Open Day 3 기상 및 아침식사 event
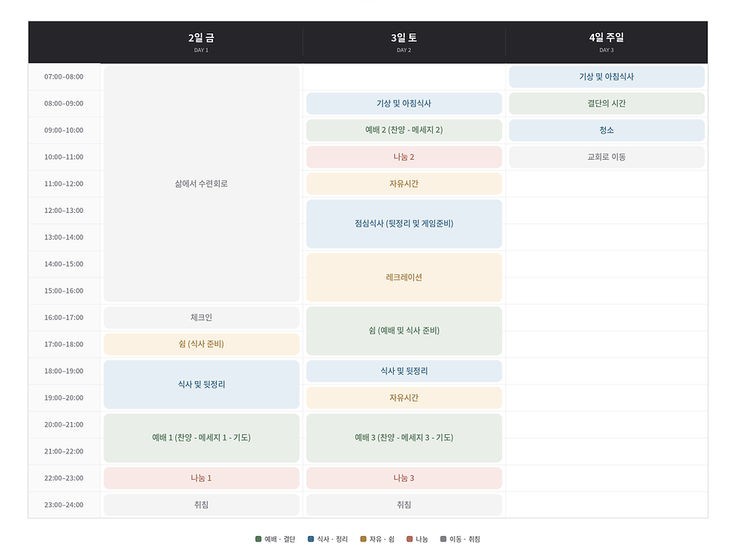 pyautogui.click(x=607, y=77)
